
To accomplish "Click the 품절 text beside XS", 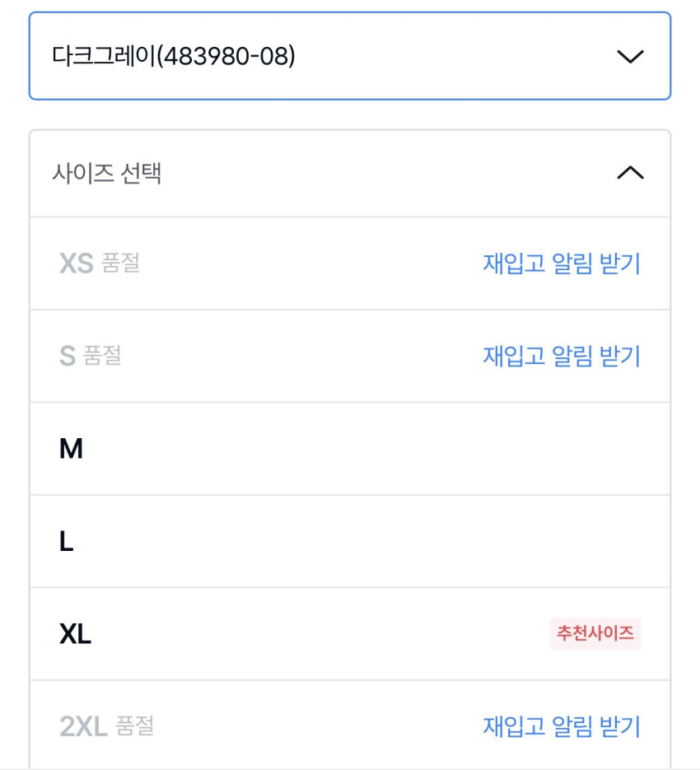I will click(121, 264).
